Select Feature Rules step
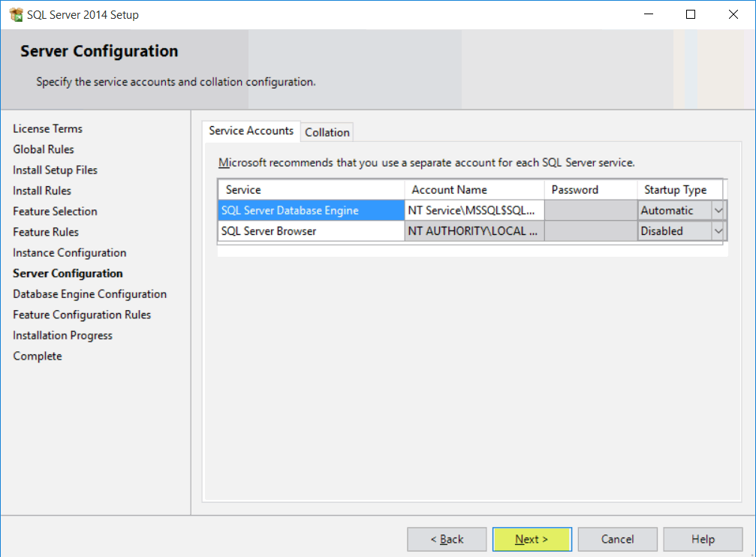The width and height of the screenshot is (756, 557). pyautogui.click(x=46, y=232)
